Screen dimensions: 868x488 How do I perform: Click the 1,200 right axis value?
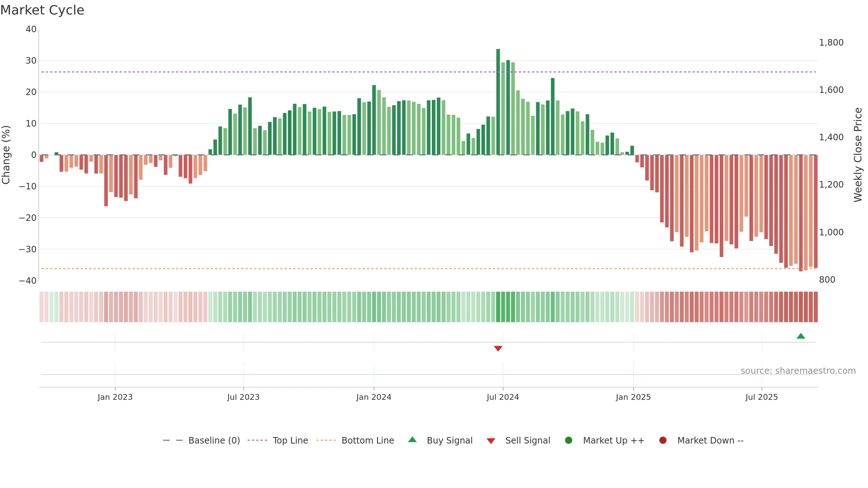pyautogui.click(x=831, y=185)
